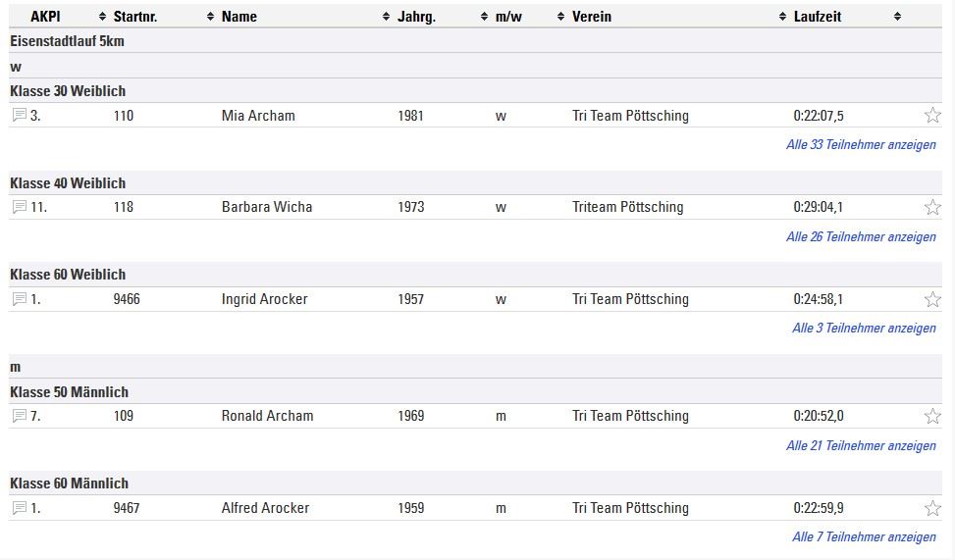Screen dimensions: 955x560
Task: Sort table by Startnr. column arrows
Action: [x=210, y=17]
